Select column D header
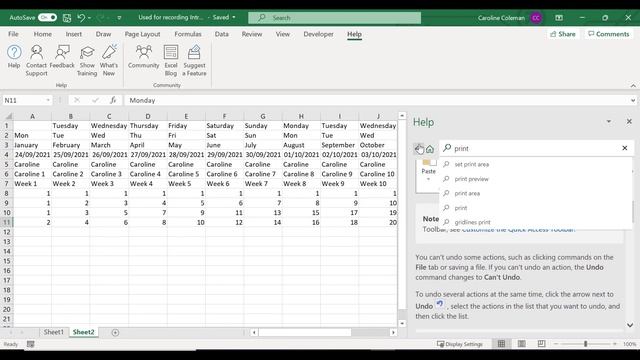 click(148, 116)
